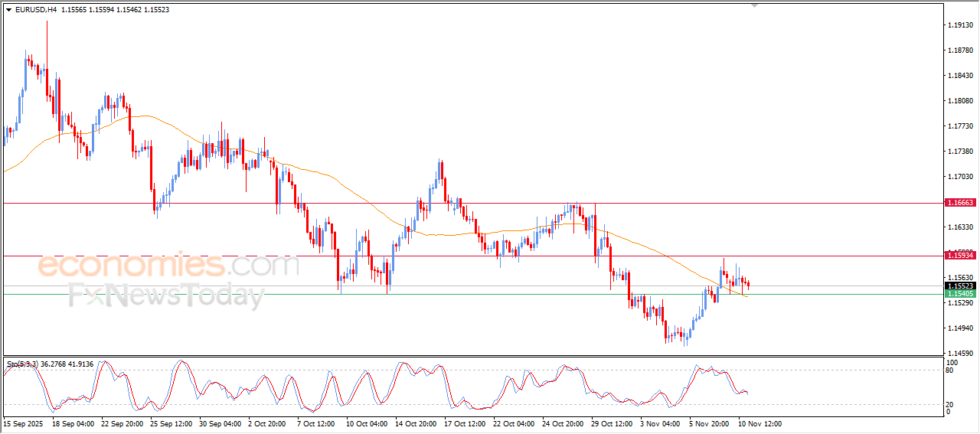Click the stochastic 20 level label
The height and width of the screenshot is (434, 980).
coord(951,404)
